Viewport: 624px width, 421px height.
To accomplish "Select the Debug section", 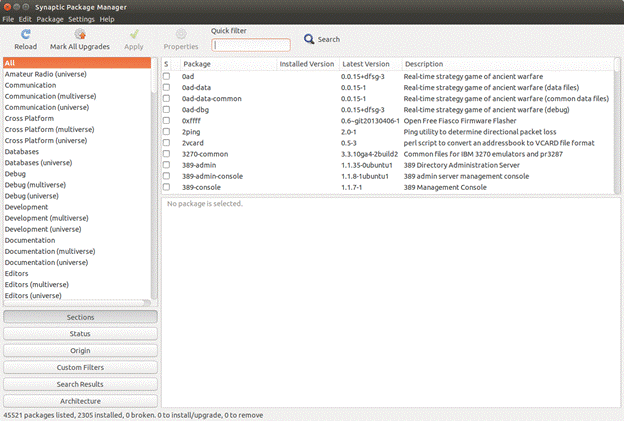I will [x=77, y=174].
